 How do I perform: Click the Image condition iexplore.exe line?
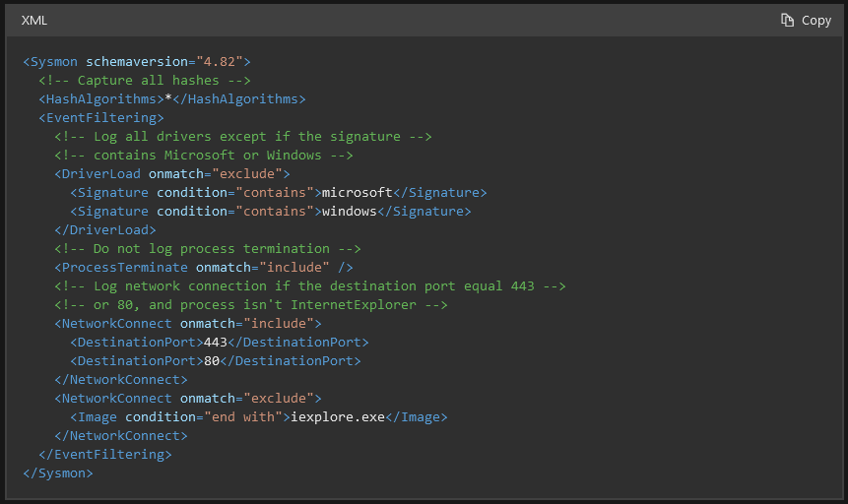259,417
